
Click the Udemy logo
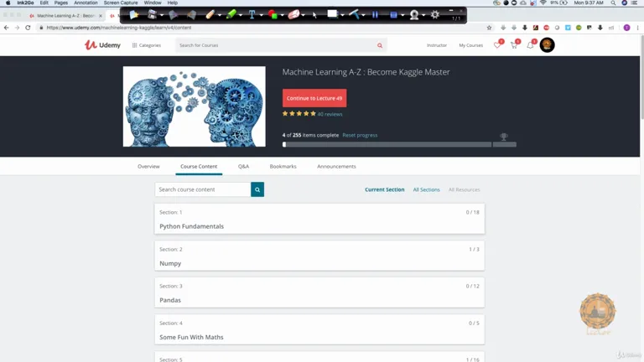pos(102,44)
